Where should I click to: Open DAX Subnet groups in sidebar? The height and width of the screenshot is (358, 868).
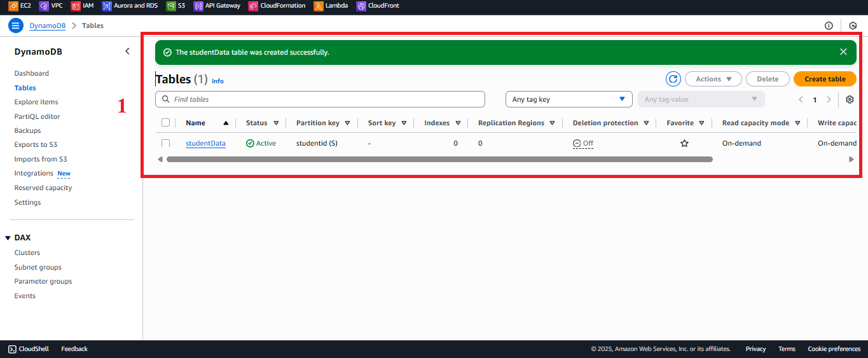tap(38, 267)
